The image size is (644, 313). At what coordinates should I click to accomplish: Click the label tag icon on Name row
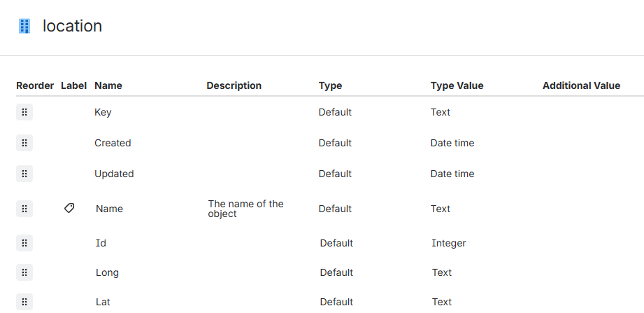(x=69, y=208)
